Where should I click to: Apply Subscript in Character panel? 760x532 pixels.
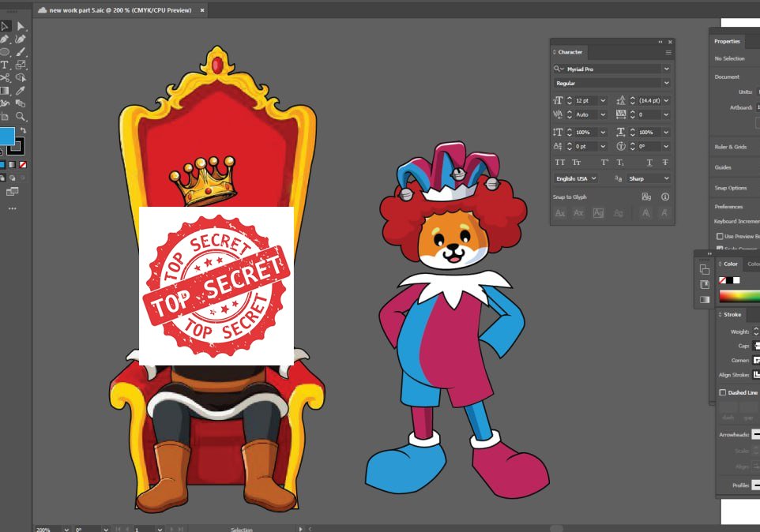tap(620, 163)
